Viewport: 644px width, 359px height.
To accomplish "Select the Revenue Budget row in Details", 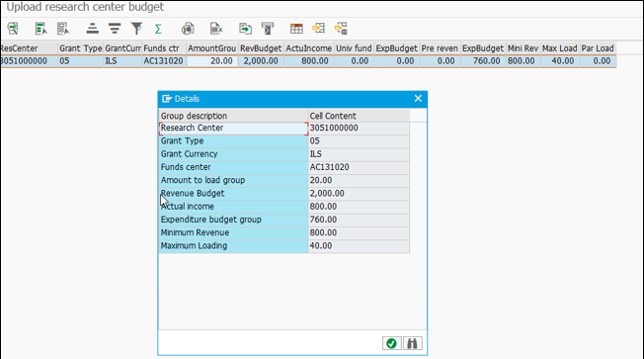I will pyautogui.click(x=233, y=194).
